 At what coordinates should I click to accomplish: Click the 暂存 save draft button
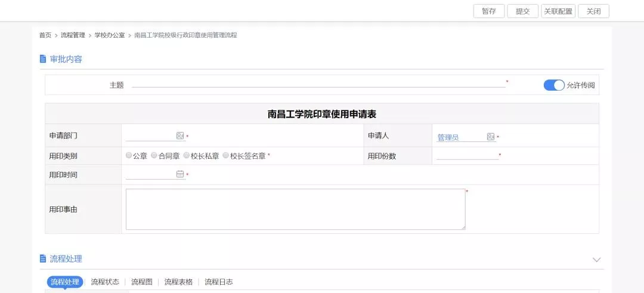pos(489,11)
